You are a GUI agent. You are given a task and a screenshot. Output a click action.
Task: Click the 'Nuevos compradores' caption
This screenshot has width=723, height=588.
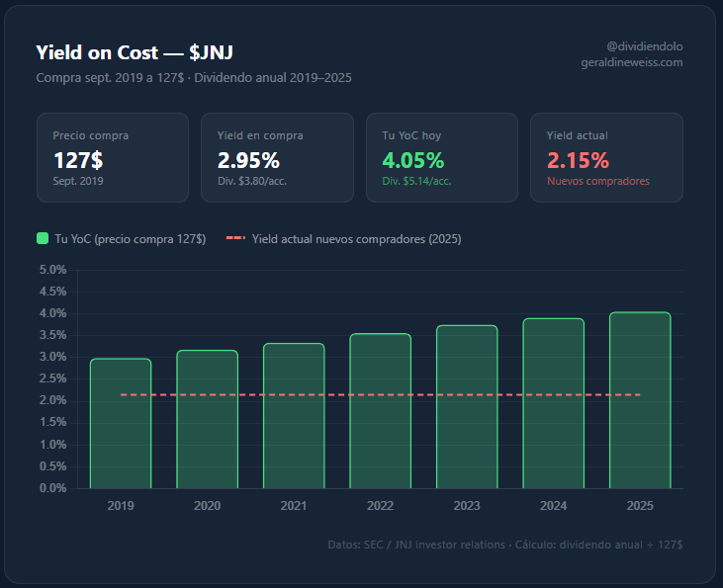tap(598, 181)
